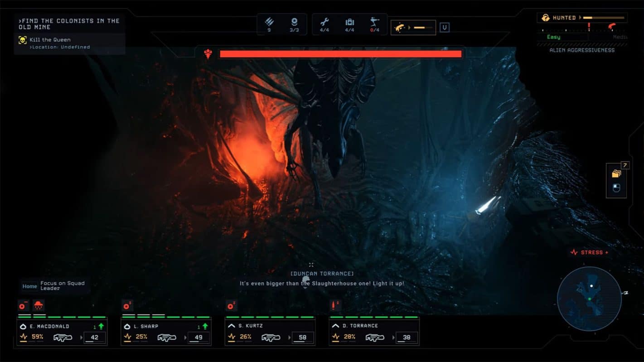Select the D. Torrance marine card
Screen dimensions: 644x362
(374, 332)
